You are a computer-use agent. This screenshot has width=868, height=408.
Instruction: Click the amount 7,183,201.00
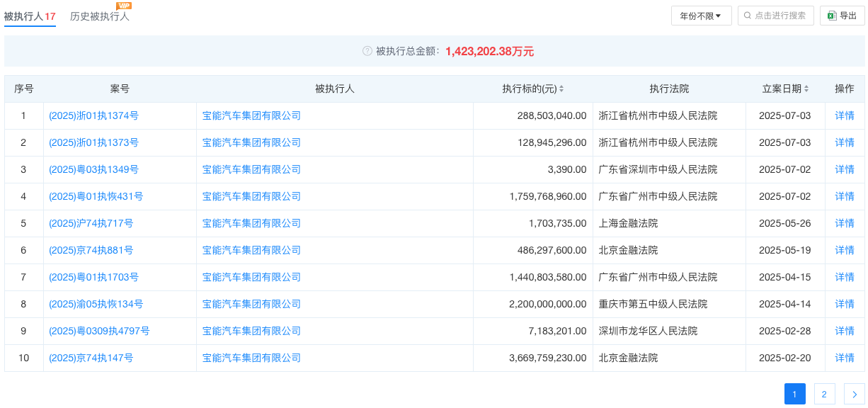pyautogui.click(x=557, y=331)
